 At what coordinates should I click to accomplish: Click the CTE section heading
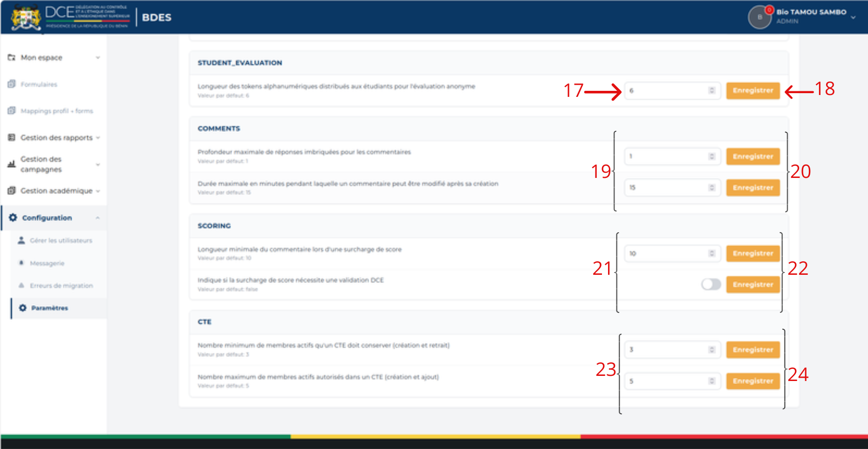[x=204, y=322]
